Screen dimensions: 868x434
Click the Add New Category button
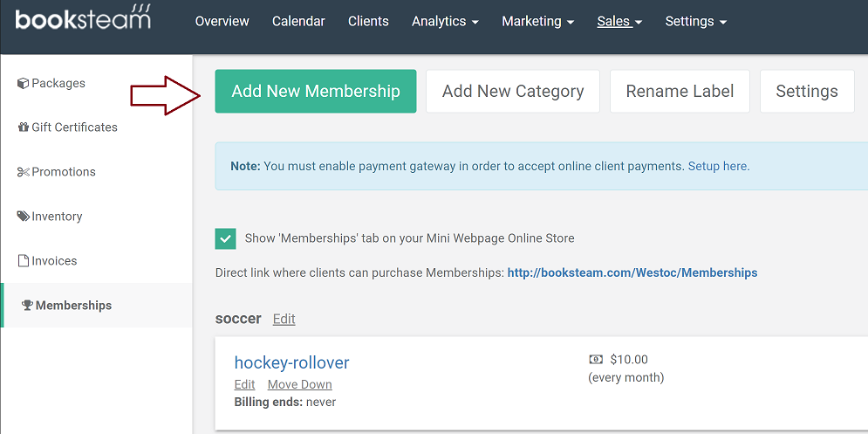coord(513,91)
